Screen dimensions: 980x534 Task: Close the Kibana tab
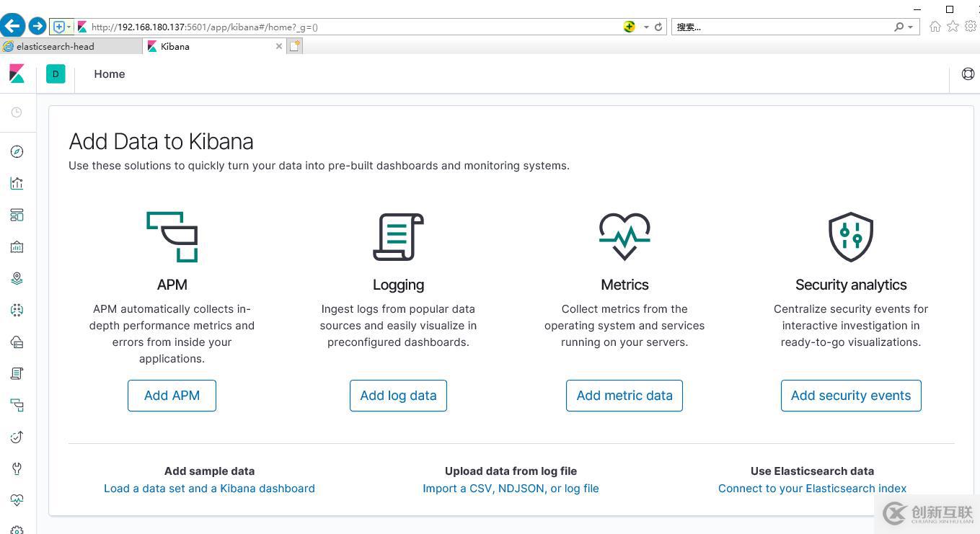click(x=279, y=46)
